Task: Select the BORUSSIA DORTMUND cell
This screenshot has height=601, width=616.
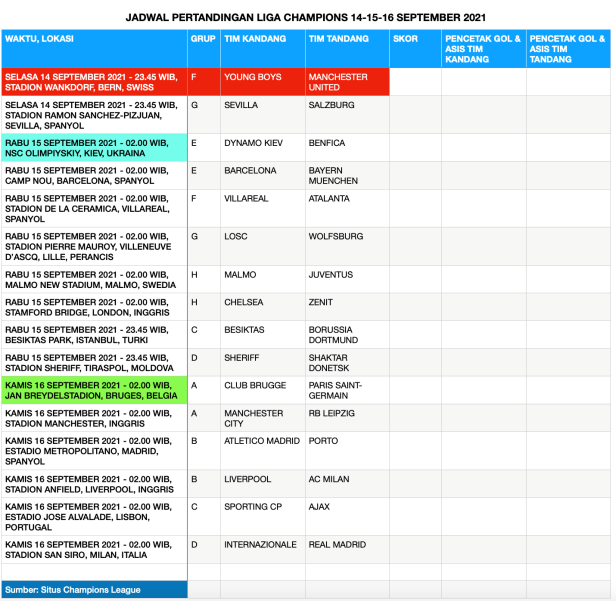Action: [x=346, y=335]
